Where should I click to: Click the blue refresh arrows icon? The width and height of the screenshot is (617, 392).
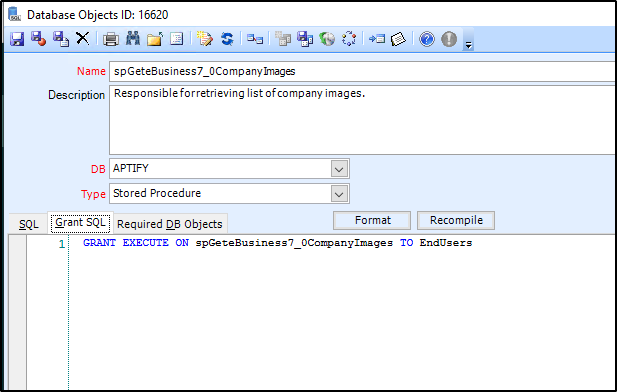tap(227, 39)
